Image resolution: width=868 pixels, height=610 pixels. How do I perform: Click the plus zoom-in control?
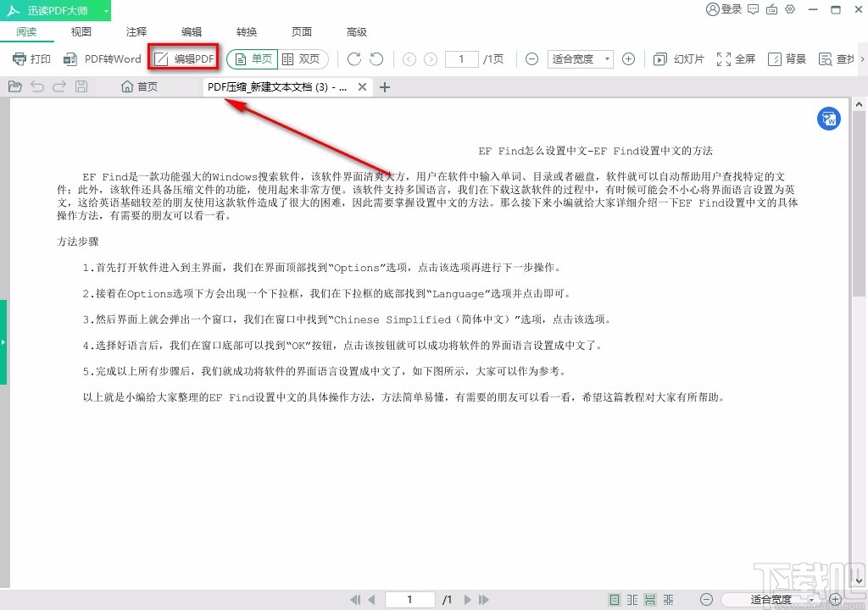[628, 59]
